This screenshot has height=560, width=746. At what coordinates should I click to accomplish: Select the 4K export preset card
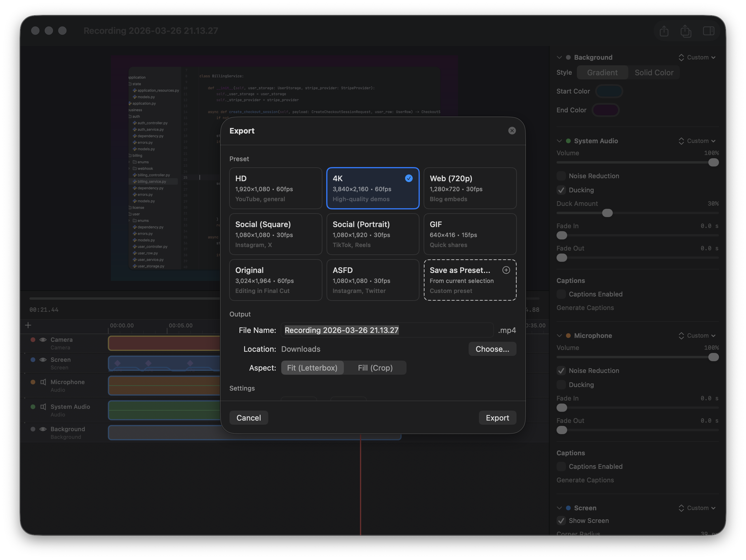(373, 188)
